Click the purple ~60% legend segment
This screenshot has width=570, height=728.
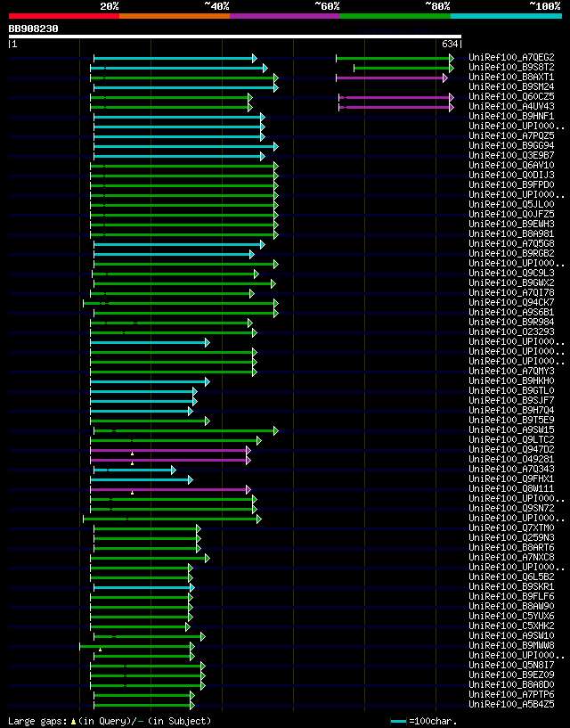click(285, 16)
